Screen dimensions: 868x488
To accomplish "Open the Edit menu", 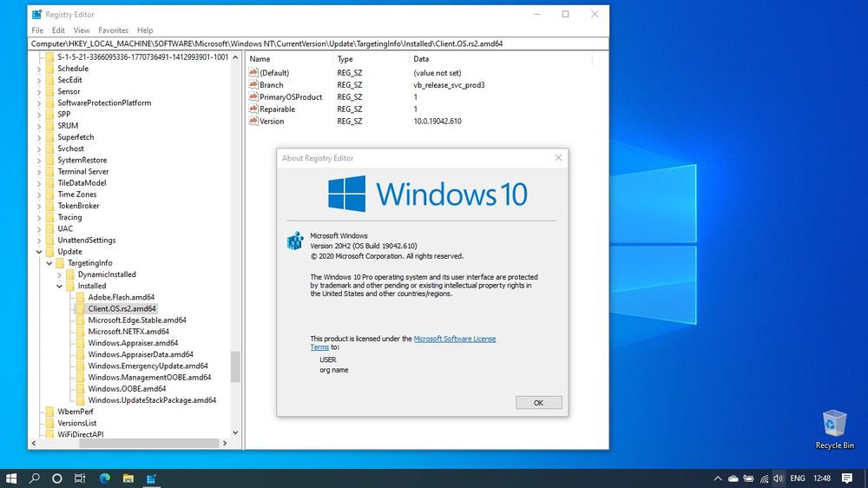I will tap(58, 30).
